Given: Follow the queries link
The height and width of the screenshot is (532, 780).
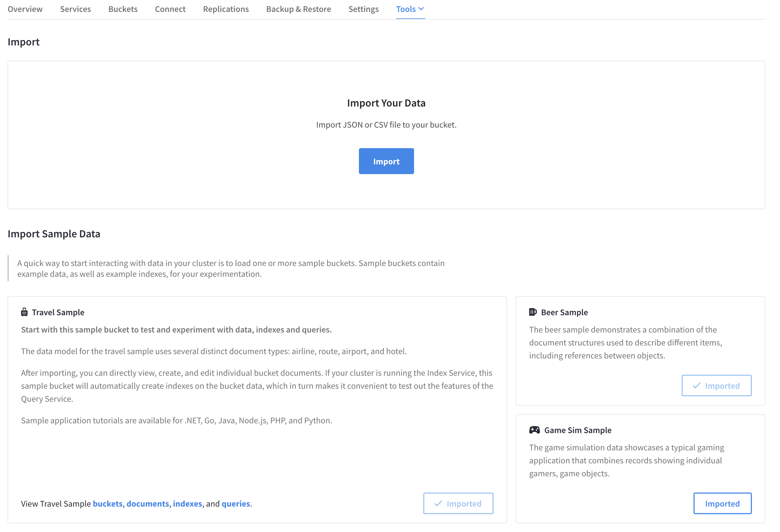Looking at the screenshot, I should [236, 504].
